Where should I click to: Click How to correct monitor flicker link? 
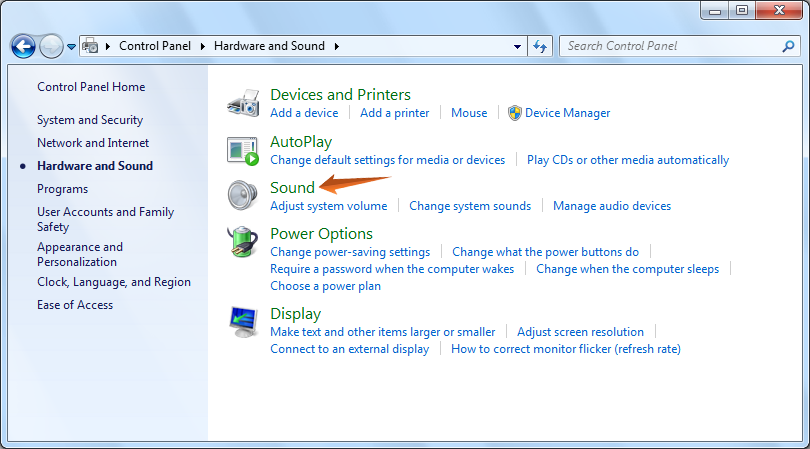click(x=566, y=349)
